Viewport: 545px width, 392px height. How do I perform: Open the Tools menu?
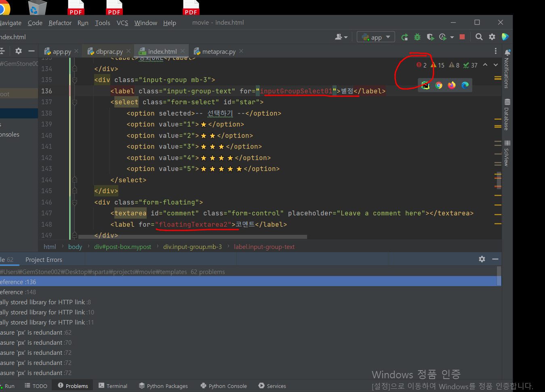point(103,23)
